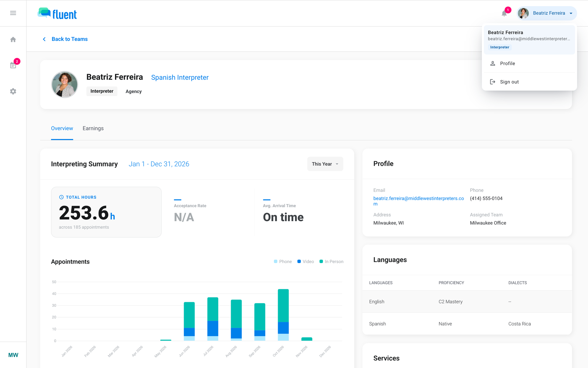Click the Interpreter badge in user menu
This screenshot has width=588, height=368.
500,47
